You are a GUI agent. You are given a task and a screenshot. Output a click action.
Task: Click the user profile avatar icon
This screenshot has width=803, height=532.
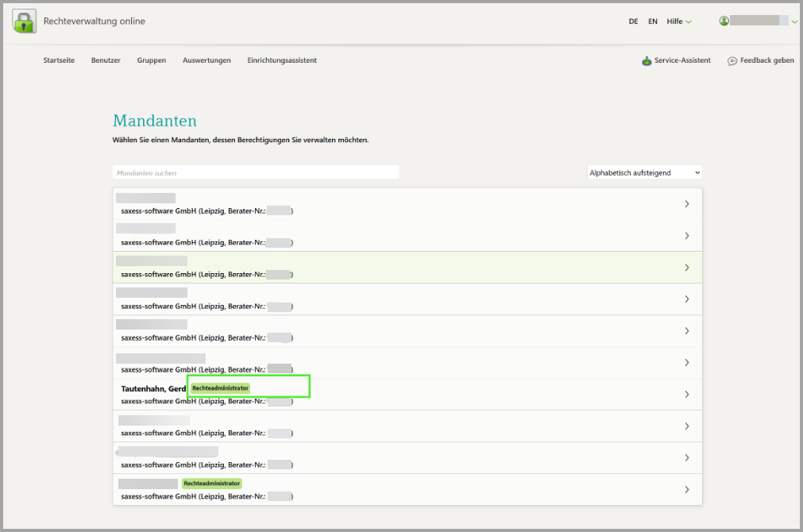pyautogui.click(x=724, y=21)
